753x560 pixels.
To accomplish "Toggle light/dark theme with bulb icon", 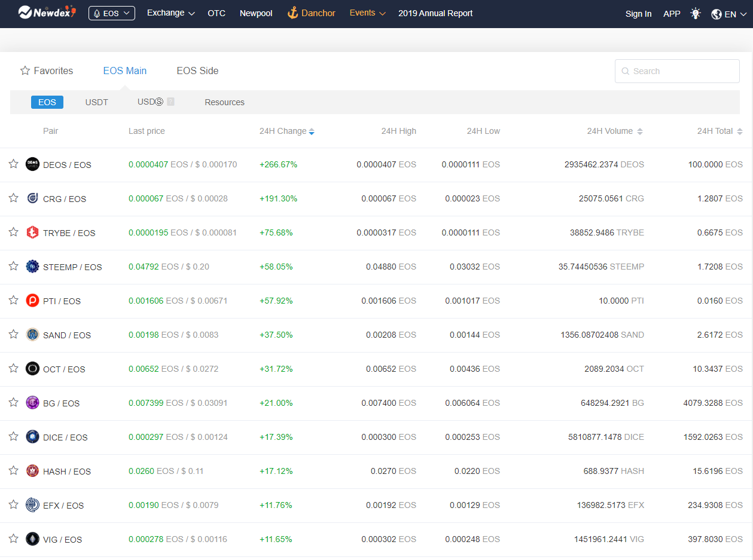I will pyautogui.click(x=696, y=13).
